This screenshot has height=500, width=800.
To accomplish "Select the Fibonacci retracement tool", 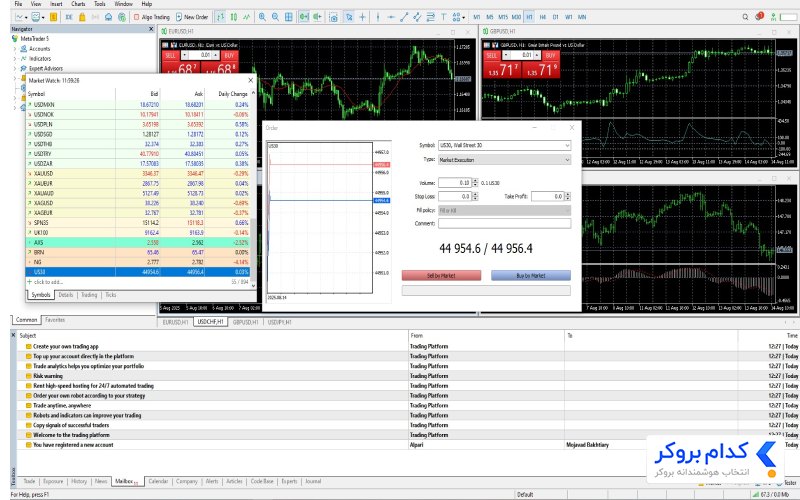I will point(430,17).
